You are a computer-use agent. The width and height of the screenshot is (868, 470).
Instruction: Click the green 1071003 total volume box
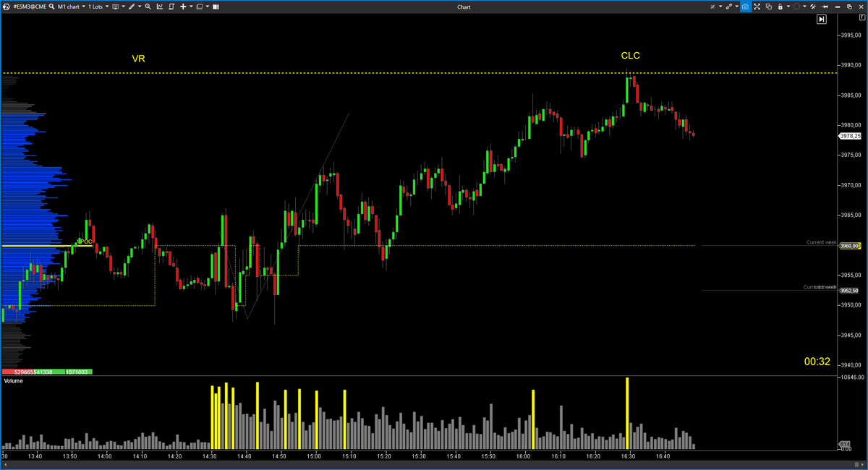pos(79,372)
